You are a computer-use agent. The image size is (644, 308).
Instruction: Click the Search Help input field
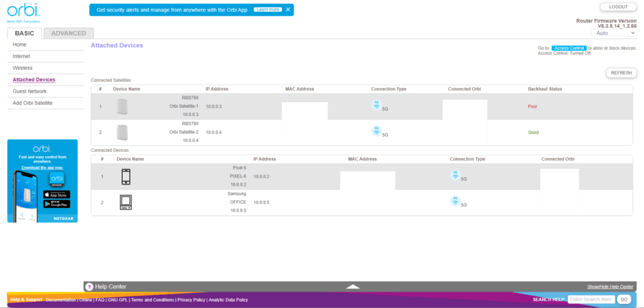pos(591,300)
